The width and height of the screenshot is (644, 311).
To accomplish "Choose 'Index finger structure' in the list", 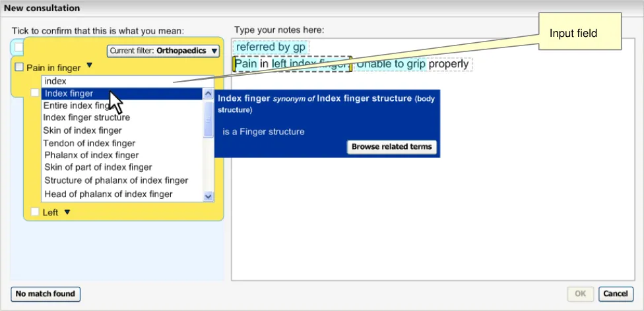I will (86, 117).
